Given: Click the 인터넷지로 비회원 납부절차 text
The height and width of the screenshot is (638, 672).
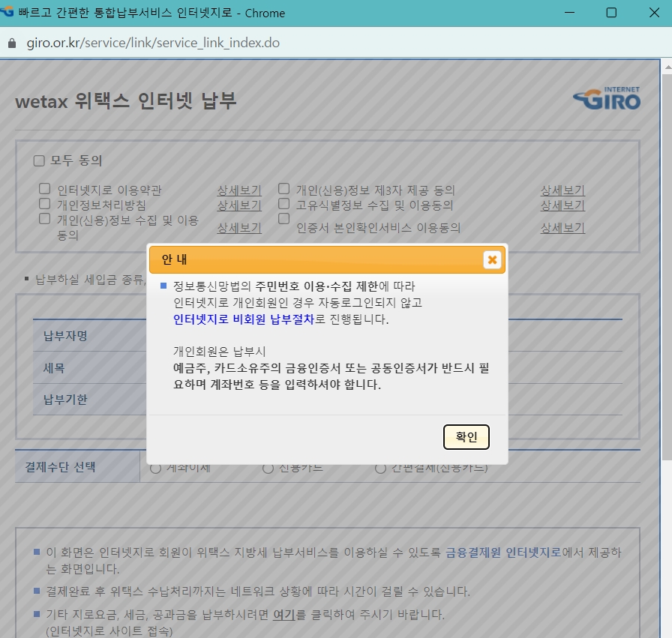Looking at the screenshot, I should 244,319.
